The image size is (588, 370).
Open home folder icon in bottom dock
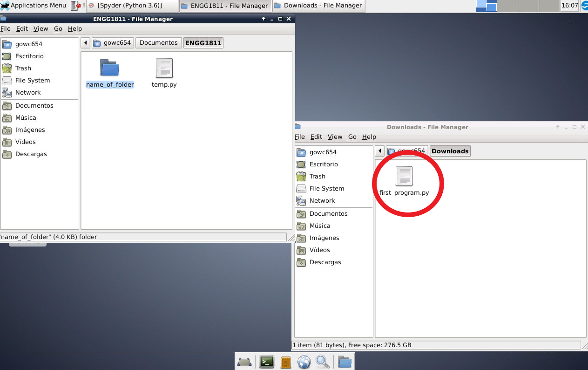coord(344,362)
